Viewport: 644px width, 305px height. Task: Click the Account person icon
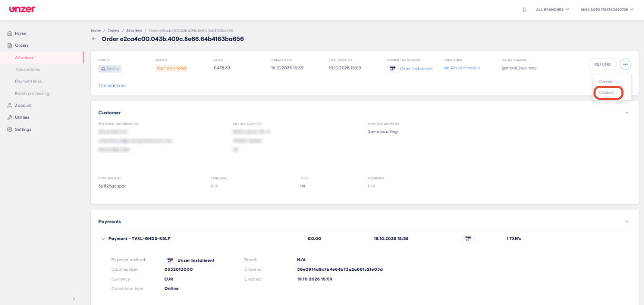click(x=9, y=105)
